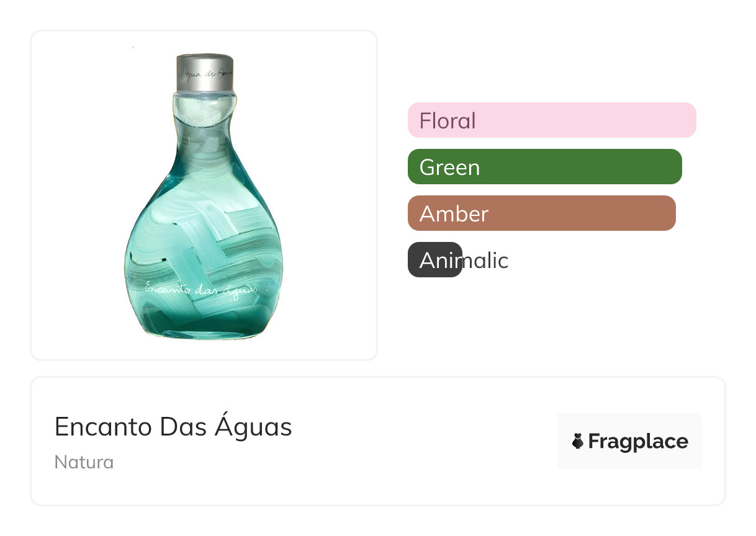
Task: Click the Encanto Das Águas title
Action: coord(173,427)
